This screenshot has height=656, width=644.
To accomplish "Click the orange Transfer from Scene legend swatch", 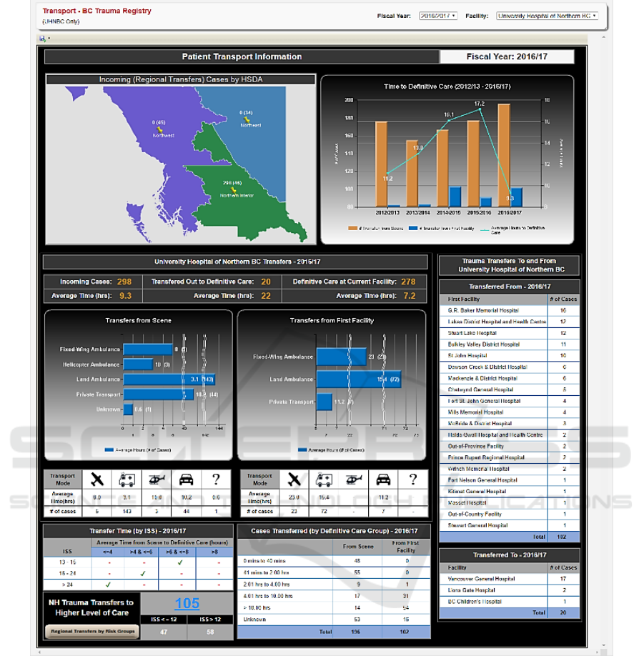I will pyautogui.click(x=352, y=227).
